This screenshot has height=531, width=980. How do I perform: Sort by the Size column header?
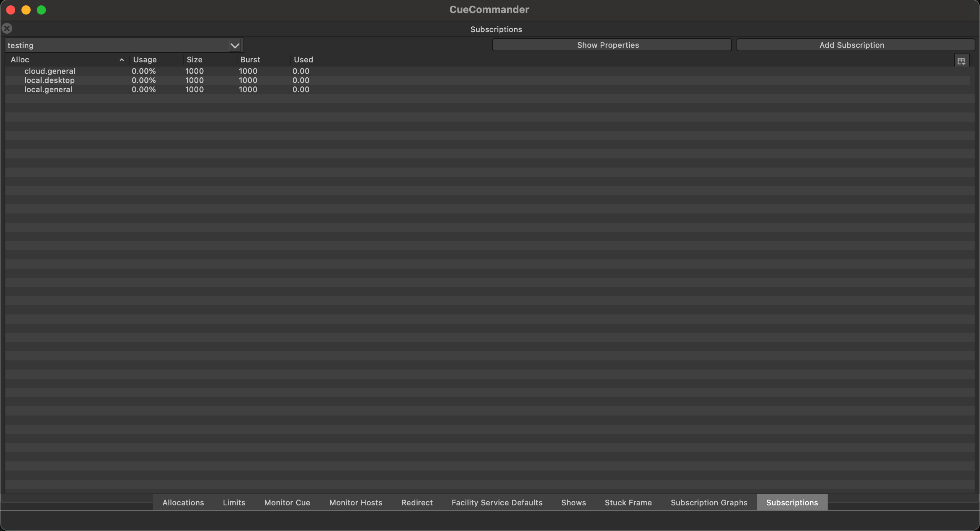[210, 60]
